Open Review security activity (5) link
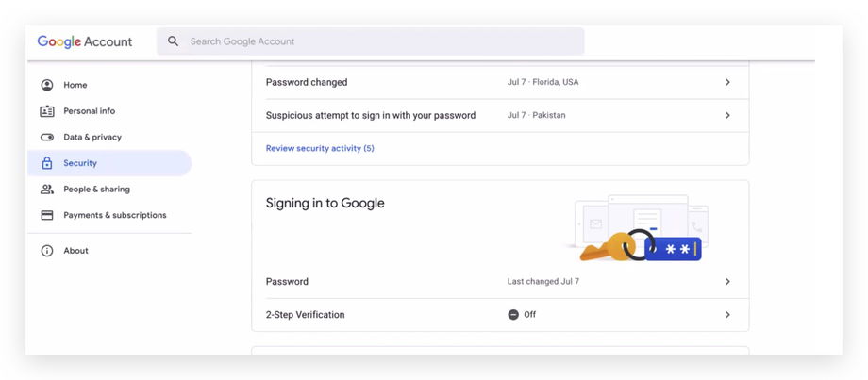 point(320,148)
